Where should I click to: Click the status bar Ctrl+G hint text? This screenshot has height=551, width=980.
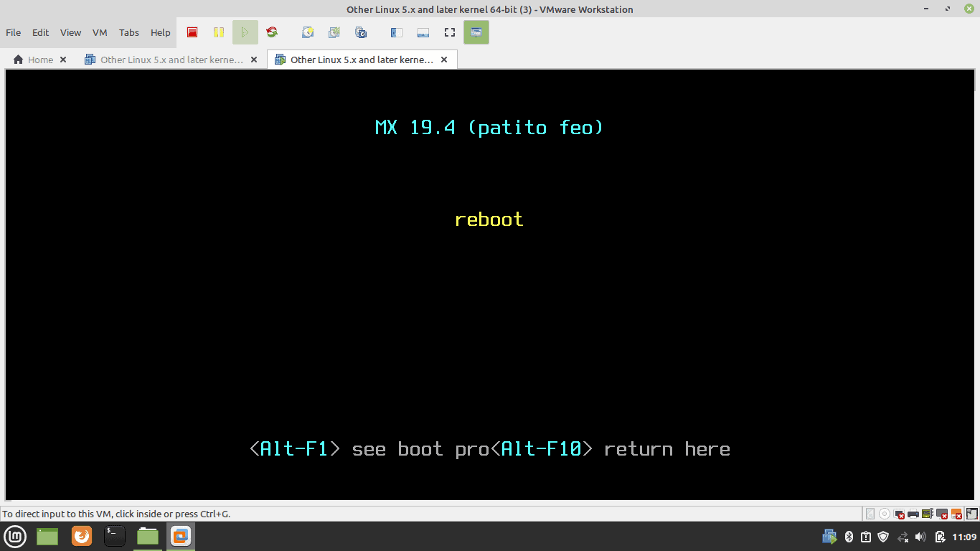[116, 514]
